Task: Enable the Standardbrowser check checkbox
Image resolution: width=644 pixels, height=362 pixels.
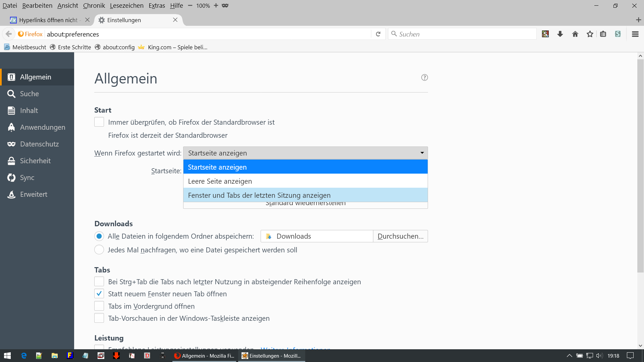Action: [99, 122]
